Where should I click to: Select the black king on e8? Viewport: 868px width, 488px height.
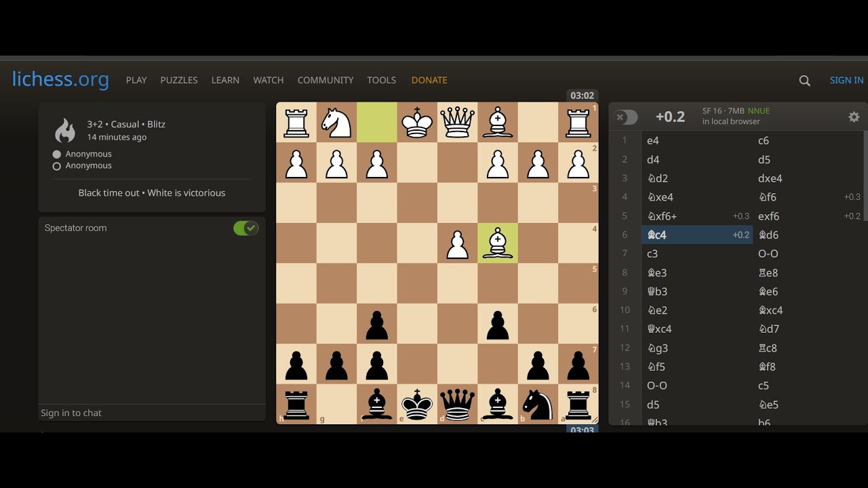[x=417, y=405]
